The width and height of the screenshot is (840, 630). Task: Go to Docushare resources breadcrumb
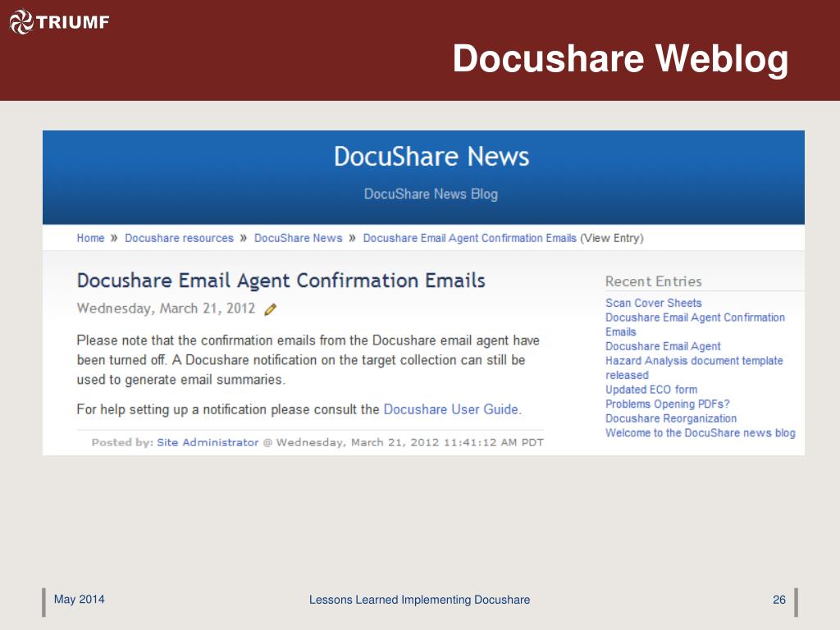pos(179,238)
